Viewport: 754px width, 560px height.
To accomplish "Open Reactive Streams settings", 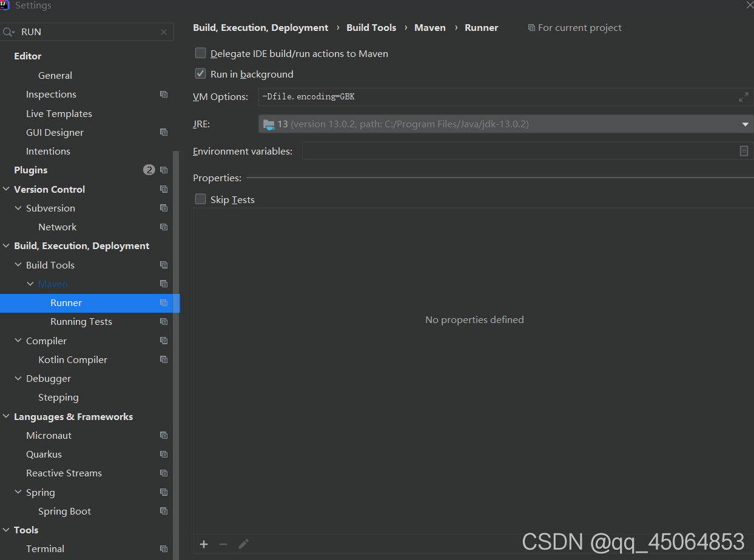I will pyautogui.click(x=64, y=473).
